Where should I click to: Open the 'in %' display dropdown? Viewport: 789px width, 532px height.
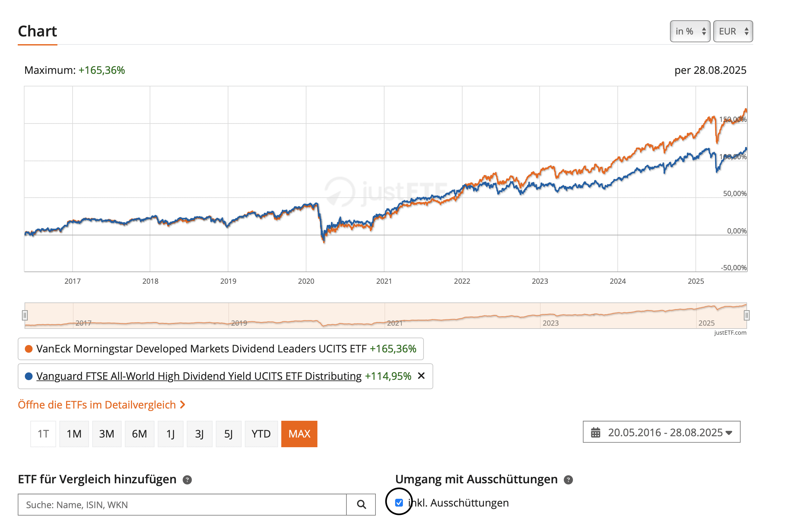(690, 31)
